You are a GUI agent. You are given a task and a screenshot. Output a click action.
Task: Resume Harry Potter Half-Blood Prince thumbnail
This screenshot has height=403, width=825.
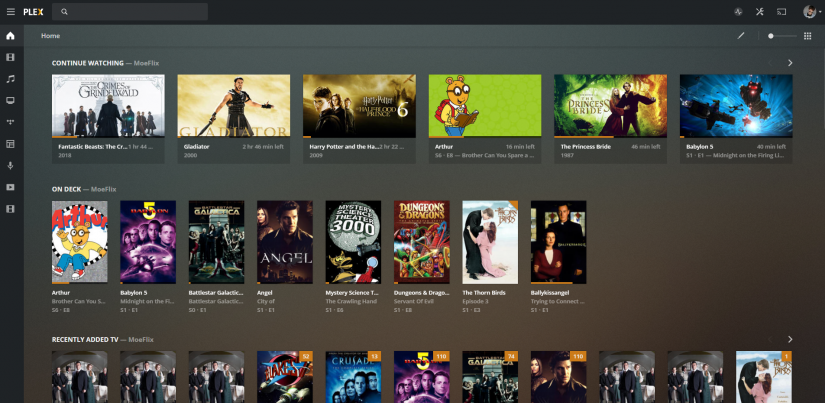pos(359,106)
